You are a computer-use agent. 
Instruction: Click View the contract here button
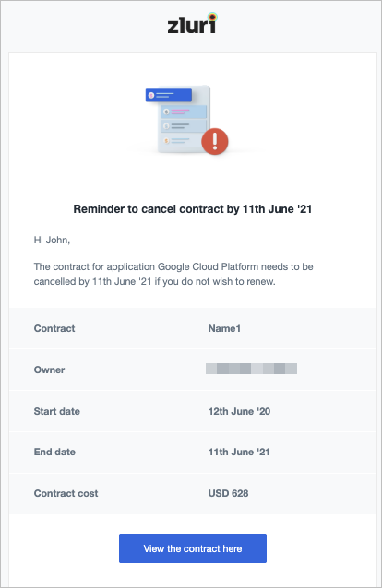(x=193, y=548)
